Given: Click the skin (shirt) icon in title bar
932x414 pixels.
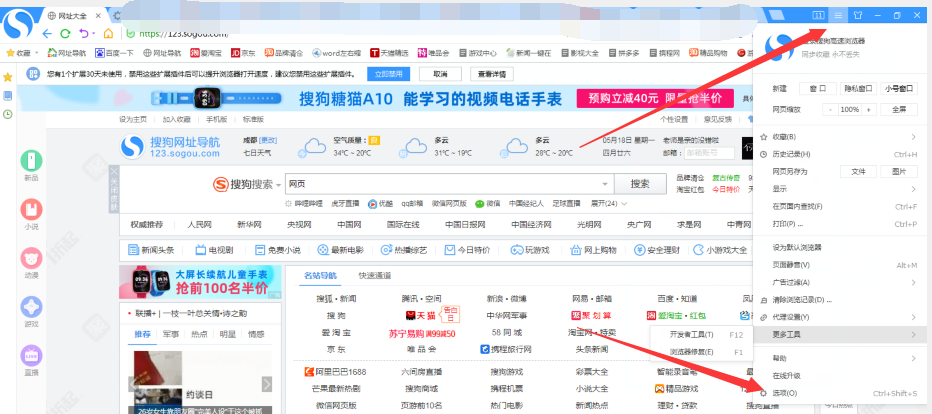Looking at the screenshot, I should [x=857, y=15].
